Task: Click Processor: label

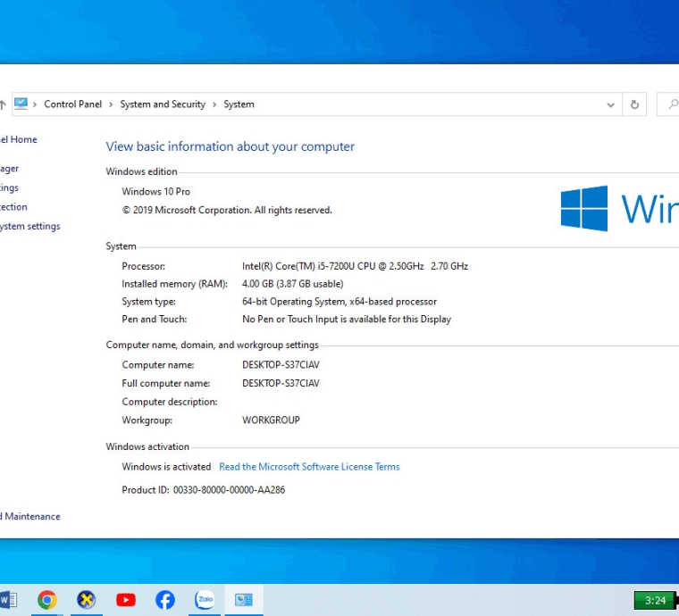Action: click(x=143, y=266)
